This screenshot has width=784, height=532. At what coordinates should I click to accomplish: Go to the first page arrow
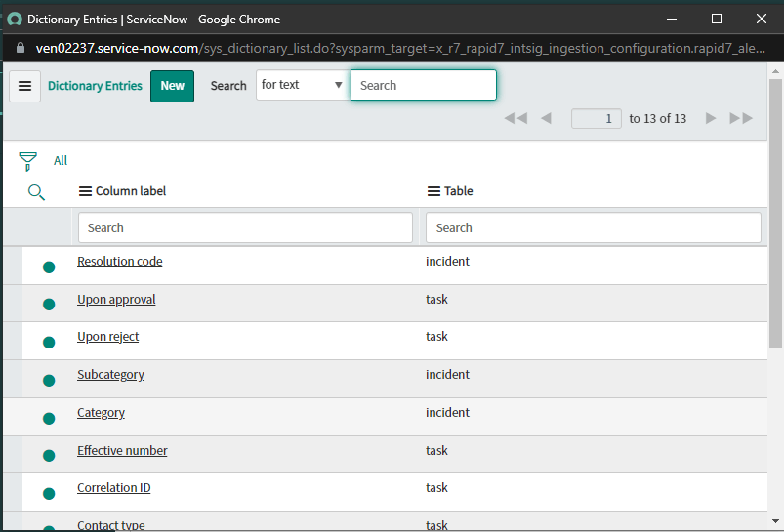click(516, 118)
